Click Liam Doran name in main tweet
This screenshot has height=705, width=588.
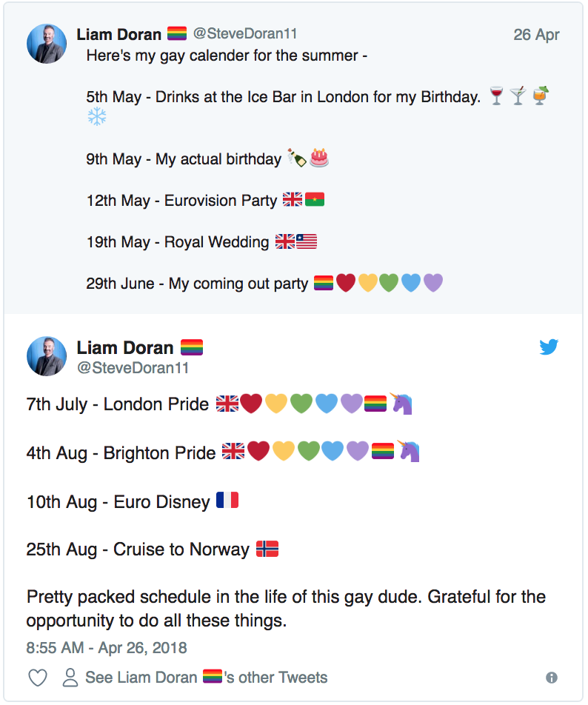(124, 347)
